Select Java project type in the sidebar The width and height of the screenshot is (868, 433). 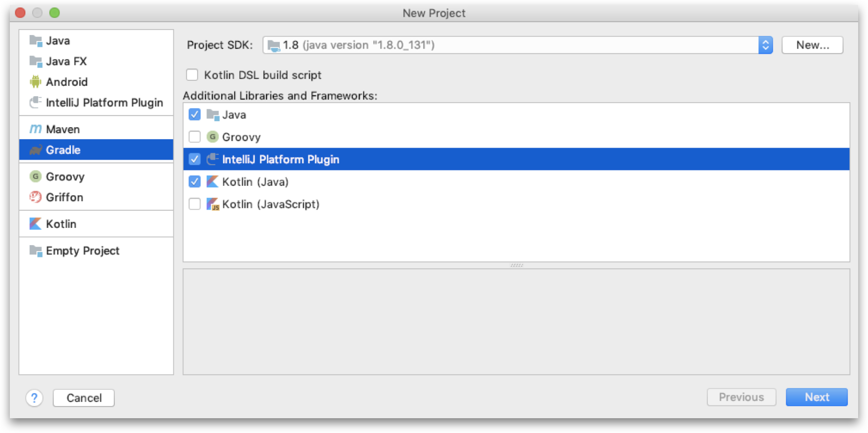pyautogui.click(x=96, y=40)
